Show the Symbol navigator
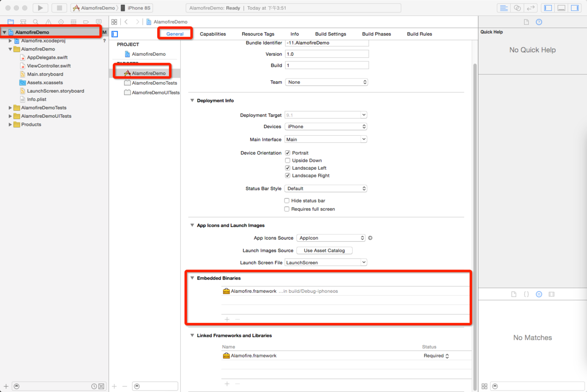This screenshot has height=392, width=587. [23, 22]
